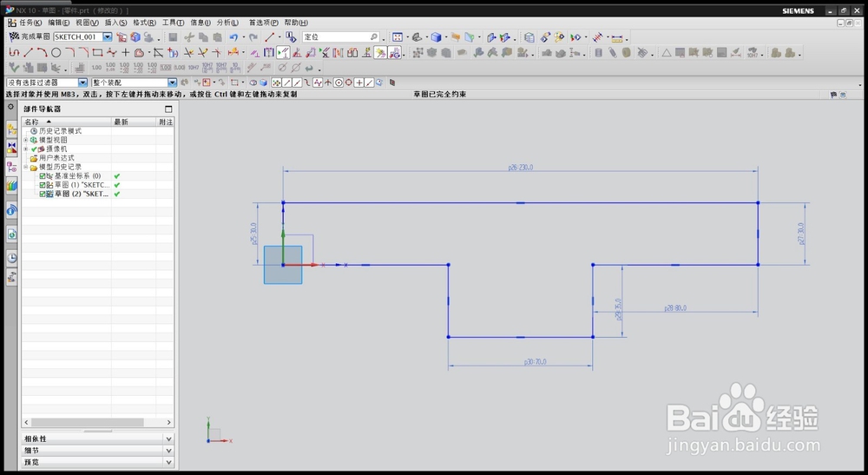Screen dimensions: 868x475
Task: Open the Constraint Navigator sidebar tab
Action: [11, 148]
